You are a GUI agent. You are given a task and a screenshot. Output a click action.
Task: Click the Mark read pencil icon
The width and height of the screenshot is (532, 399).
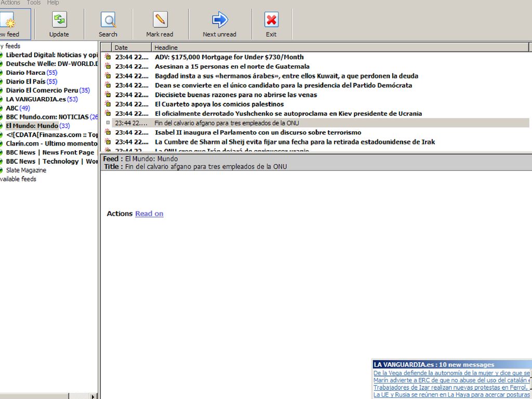click(x=160, y=19)
